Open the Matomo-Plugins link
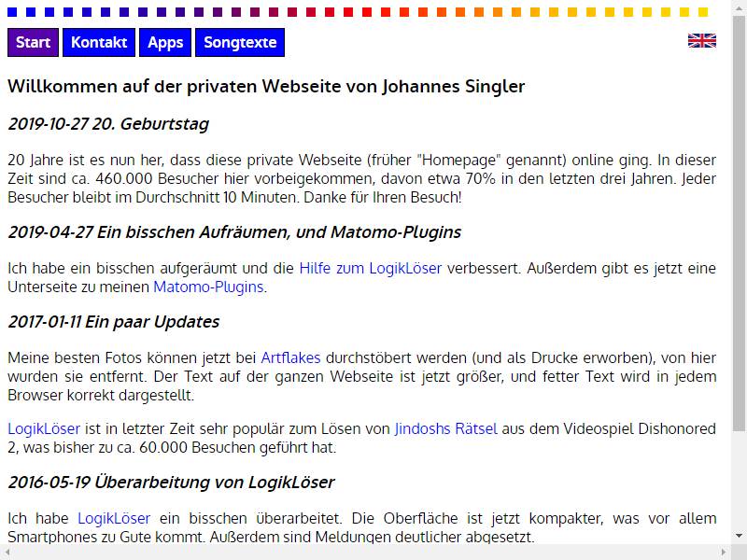This screenshot has width=747, height=560. pos(208,287)
